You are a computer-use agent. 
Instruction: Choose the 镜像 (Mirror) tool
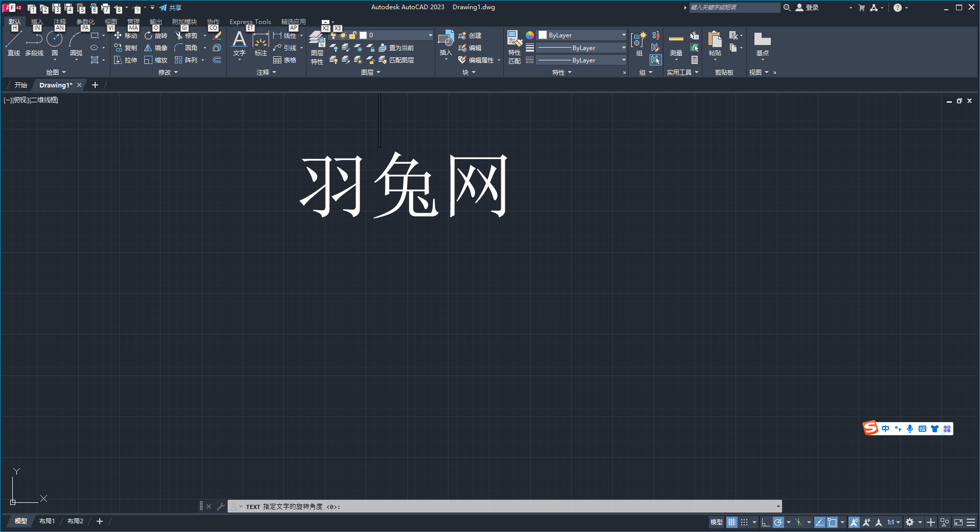(156, 48)
